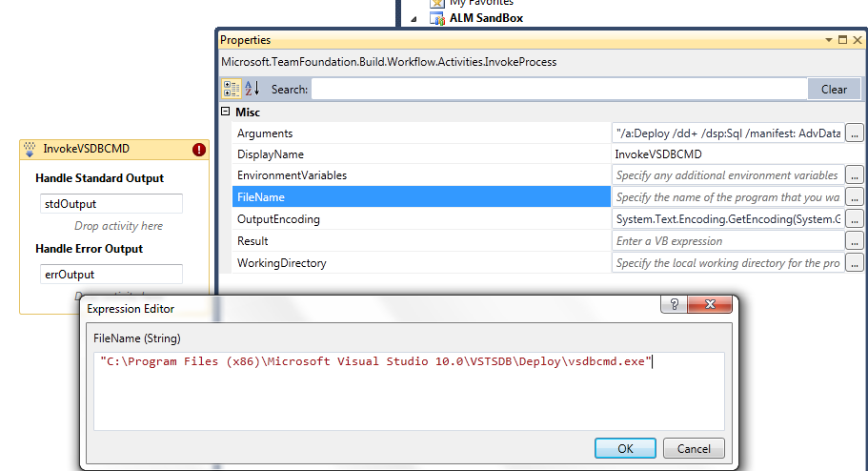Click the Handle Standard Output label

(x=100, y=178)
